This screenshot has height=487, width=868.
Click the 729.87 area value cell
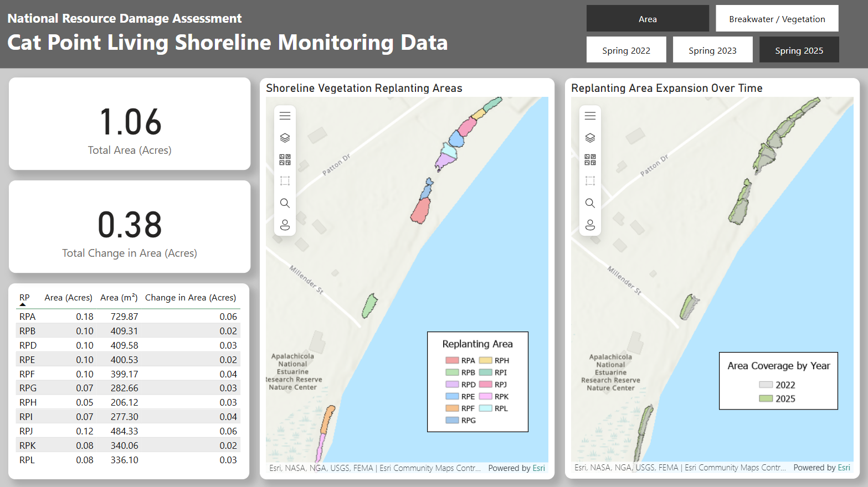pyautogui.click(x=124, y=317)
